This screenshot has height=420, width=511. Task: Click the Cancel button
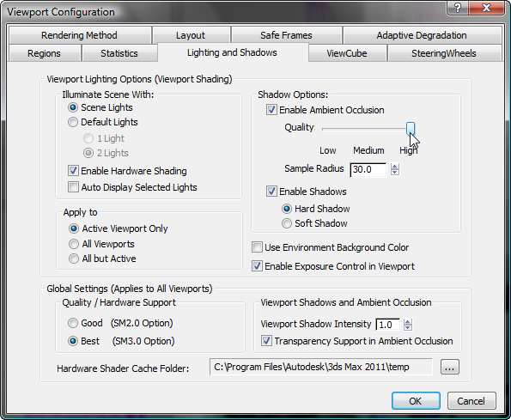pyautogui.click(x=471, y=401)
